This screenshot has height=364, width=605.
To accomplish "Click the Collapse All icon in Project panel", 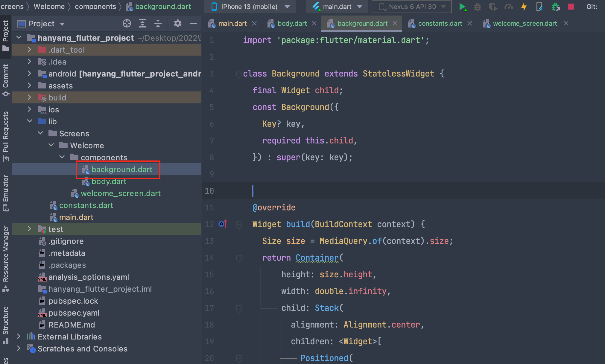I will tap(158, 23).
